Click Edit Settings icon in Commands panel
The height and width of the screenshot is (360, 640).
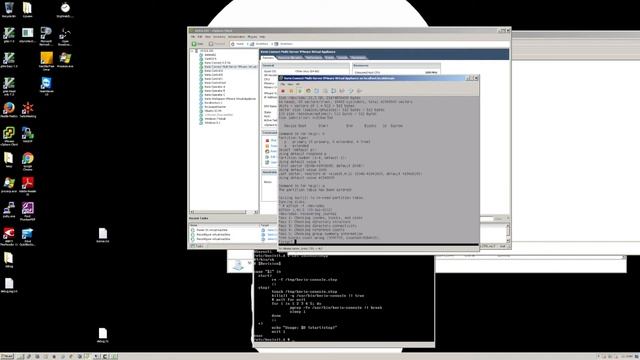click(267, 157)
